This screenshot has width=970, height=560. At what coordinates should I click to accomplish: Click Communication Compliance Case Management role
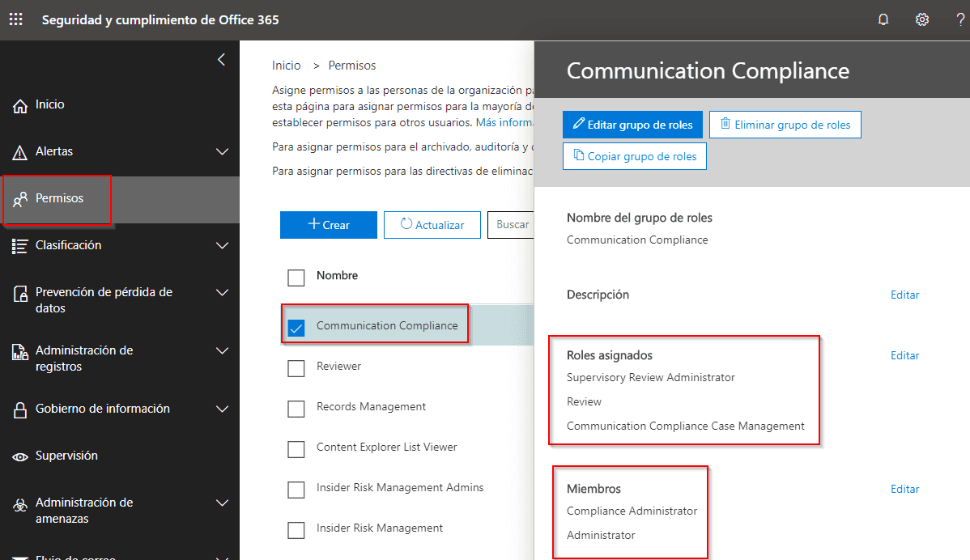[686, 426]
